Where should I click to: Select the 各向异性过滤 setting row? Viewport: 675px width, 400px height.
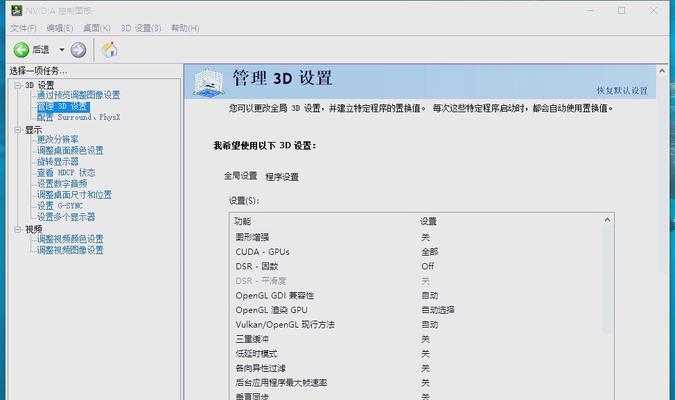pos(418,369)
